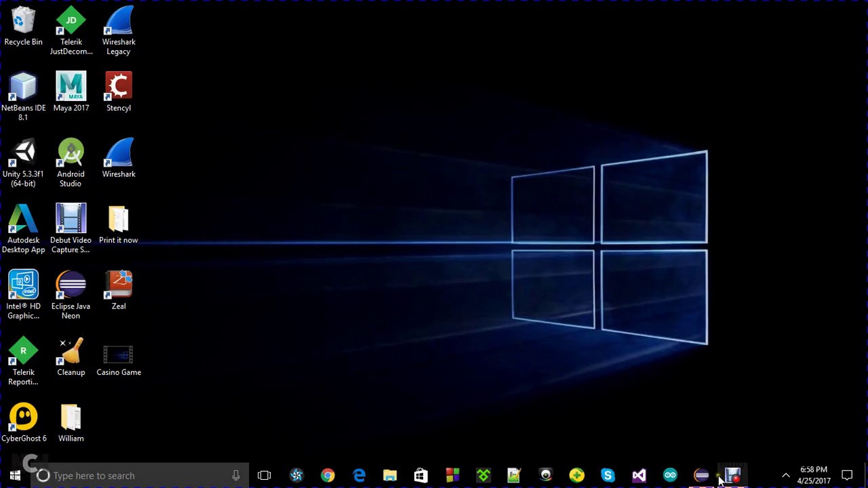Select the Wireshark Legacy desktop shortcut
Viewport: 868px width, 488px height.
pos(119,31)
